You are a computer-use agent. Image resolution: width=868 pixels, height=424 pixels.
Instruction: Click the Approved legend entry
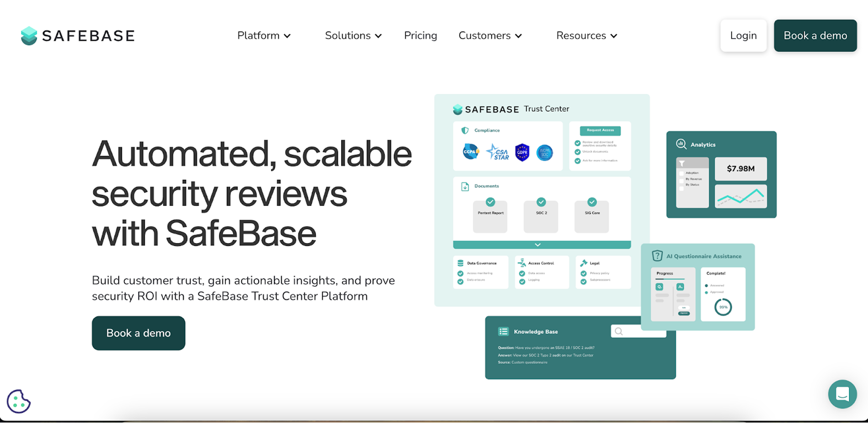click(715, 292)
